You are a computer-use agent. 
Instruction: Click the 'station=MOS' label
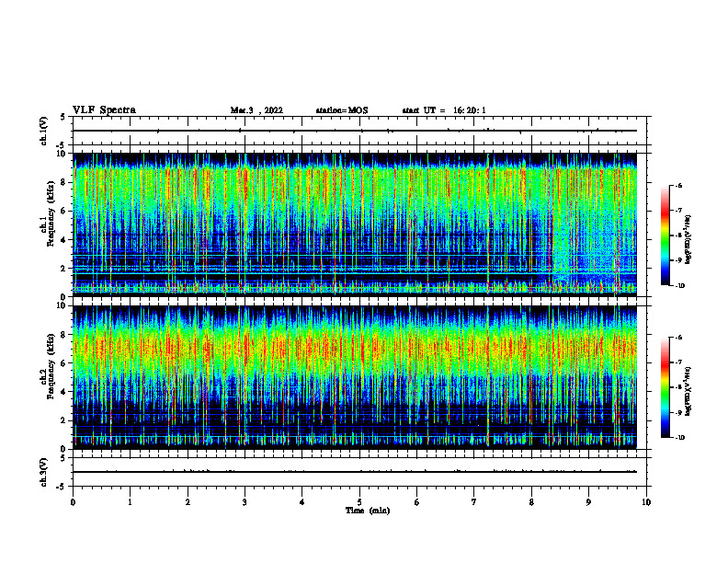(x=342, y=110)
